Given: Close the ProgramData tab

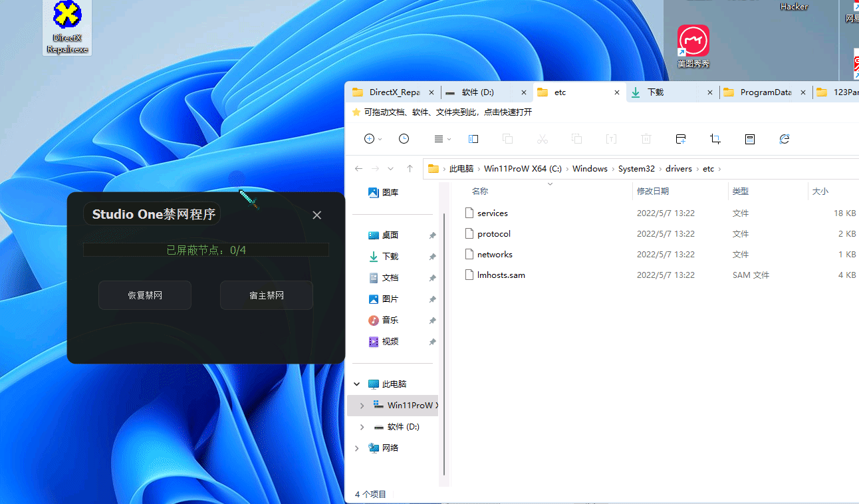Looking at the screenshot, I should [x=803, y=92].
